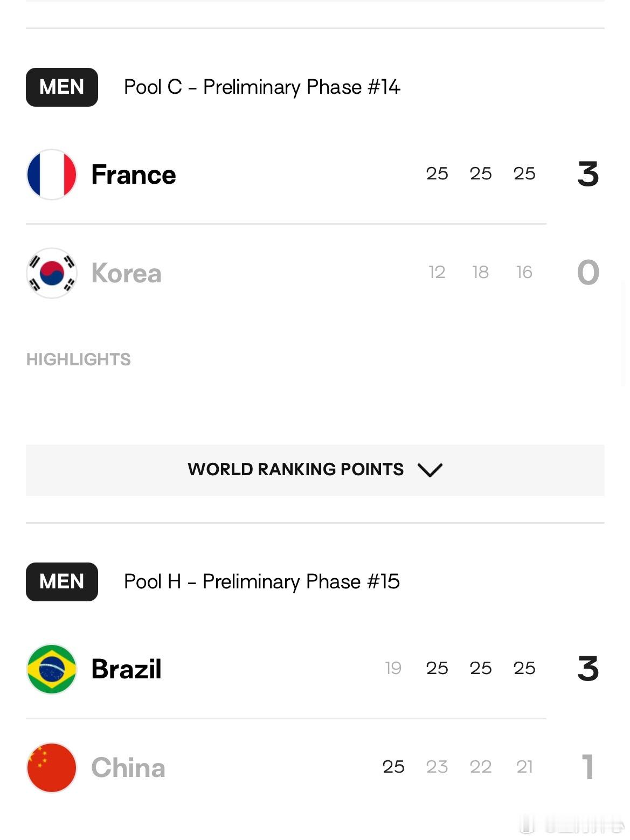Image resolution: width=630 pixels, height=840 pixels.
Task: Open Pool H Preliminary Phase #15 match
Action: pyautogui.click(x=262, y=582)
